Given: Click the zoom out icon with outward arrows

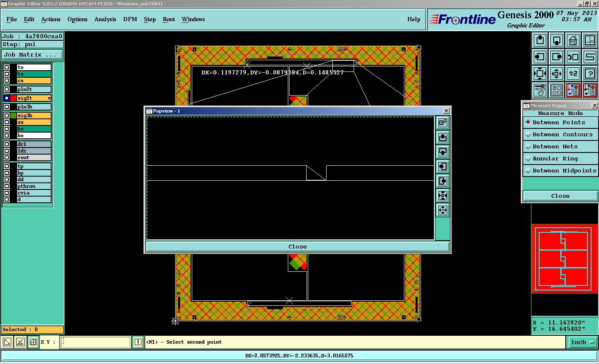Looking at the screenshot, I should 557,74.
